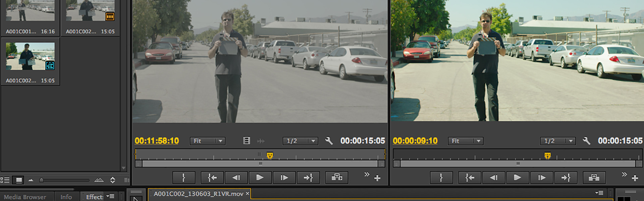Click Drag Audio Only waveform icon

pyautogui.click(x=261, y=141)
